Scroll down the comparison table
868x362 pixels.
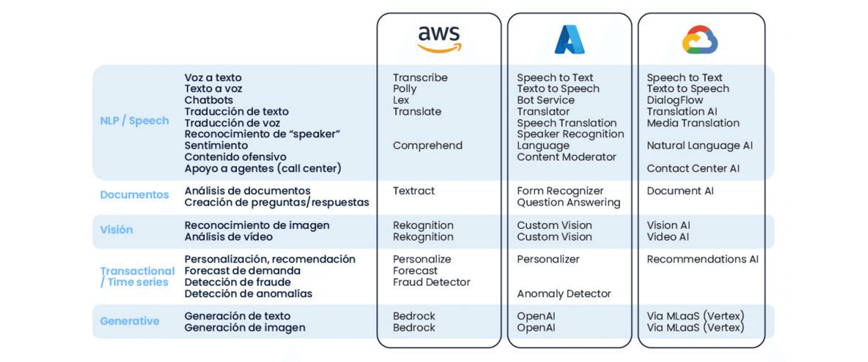click(x=434, y=222)
